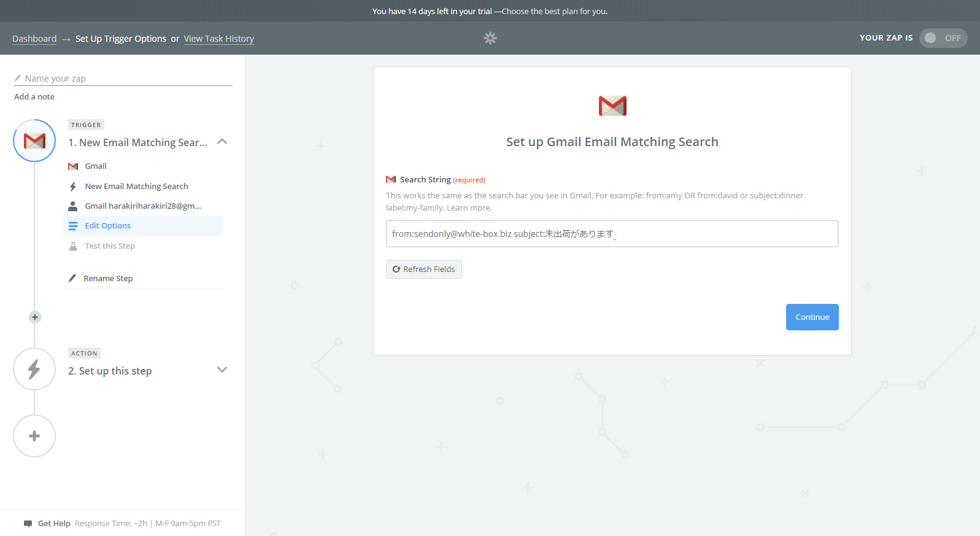The height and width of the screenshot is (536, 980).
Task: Click Get Help chat icon
Action: (28, 524)
